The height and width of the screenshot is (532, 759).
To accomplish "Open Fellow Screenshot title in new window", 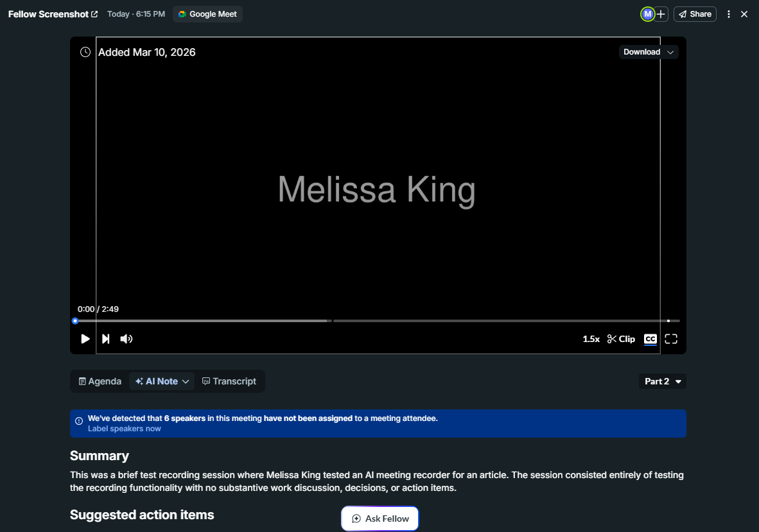I will (x=53, y=14).
